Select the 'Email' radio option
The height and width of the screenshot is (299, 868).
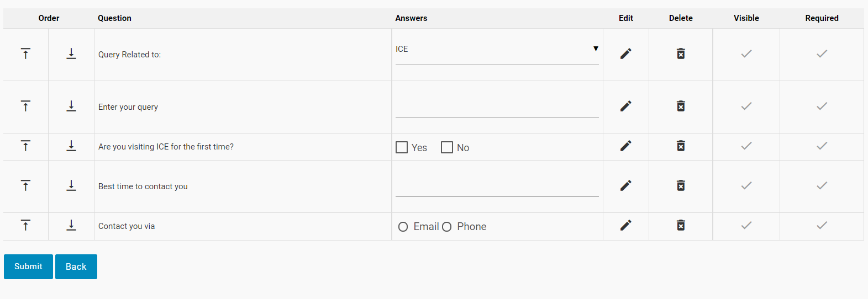click(x=403, y=227)
